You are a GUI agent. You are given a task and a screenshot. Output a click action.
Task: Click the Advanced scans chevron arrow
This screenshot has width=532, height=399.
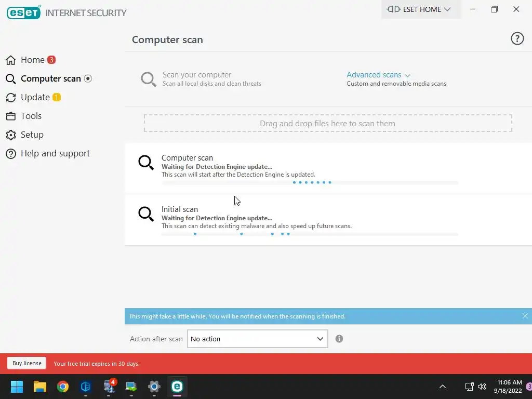tap(407, 75)
